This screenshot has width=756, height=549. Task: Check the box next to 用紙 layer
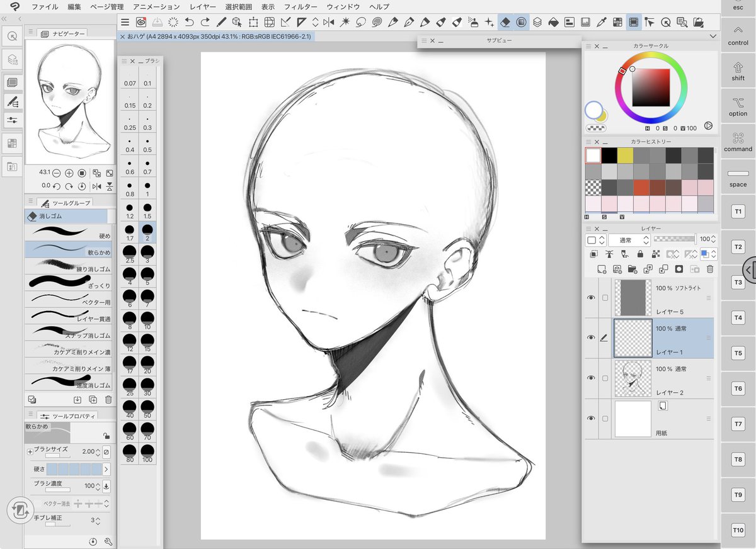point(605,418)
